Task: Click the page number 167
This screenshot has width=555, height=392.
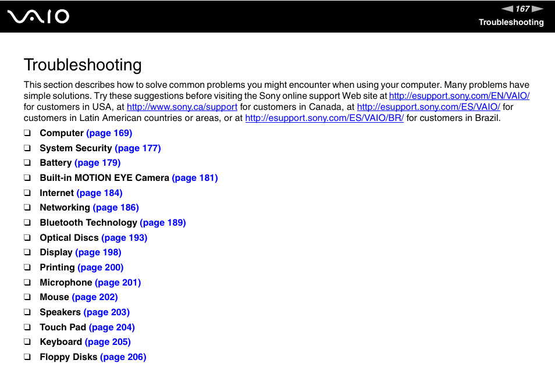Action: [x=522, y=9]
